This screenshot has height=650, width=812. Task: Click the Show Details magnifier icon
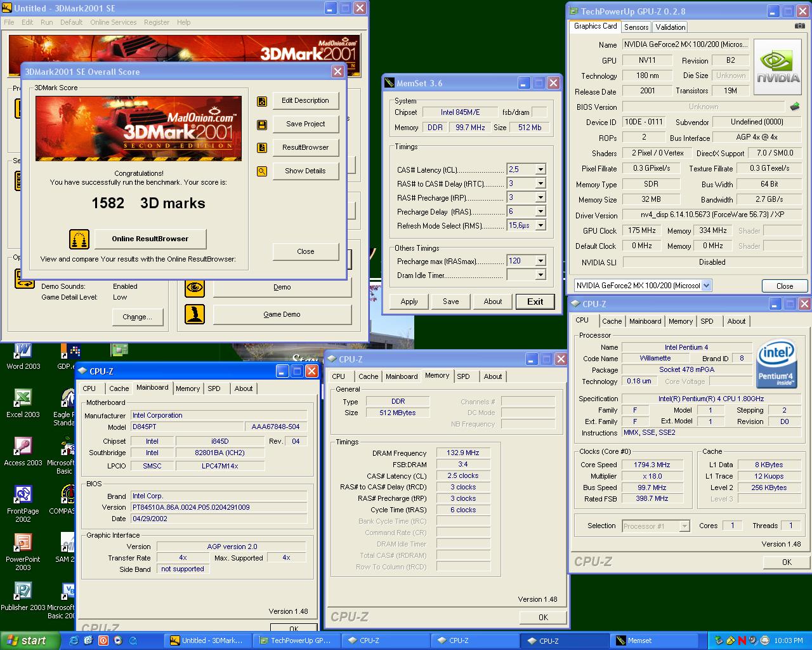pyautogui.click(x=261, y=171)
